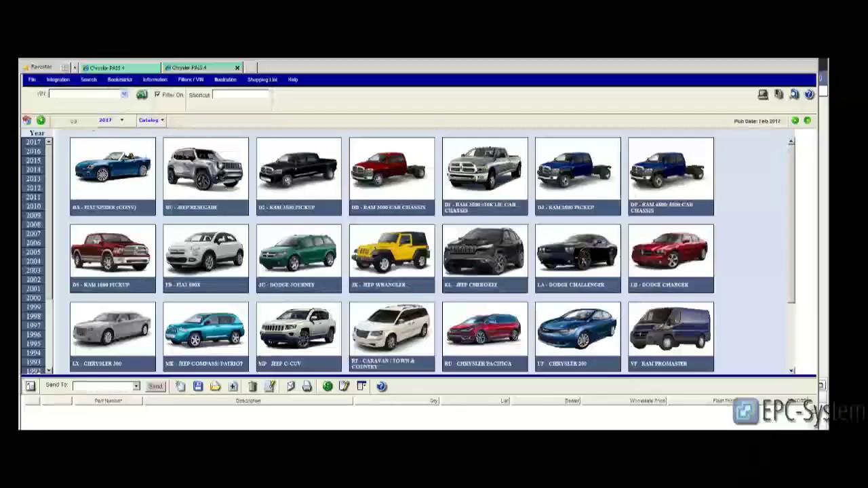Toggle the Filter On checkbox
This screenshot has width=868, height=488.
click(157, 95)
